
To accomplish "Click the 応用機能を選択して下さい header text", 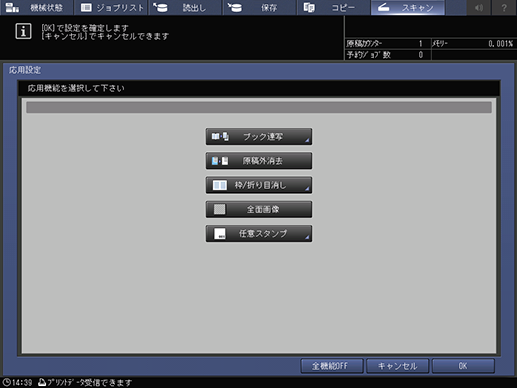I will [76, 88].
